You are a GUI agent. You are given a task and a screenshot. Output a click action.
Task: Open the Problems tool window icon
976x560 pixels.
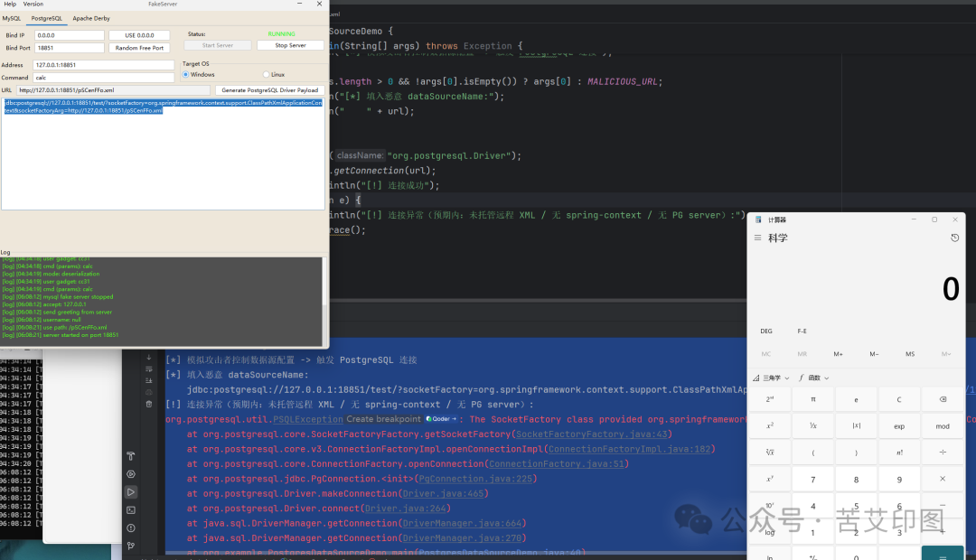(131, 528)
